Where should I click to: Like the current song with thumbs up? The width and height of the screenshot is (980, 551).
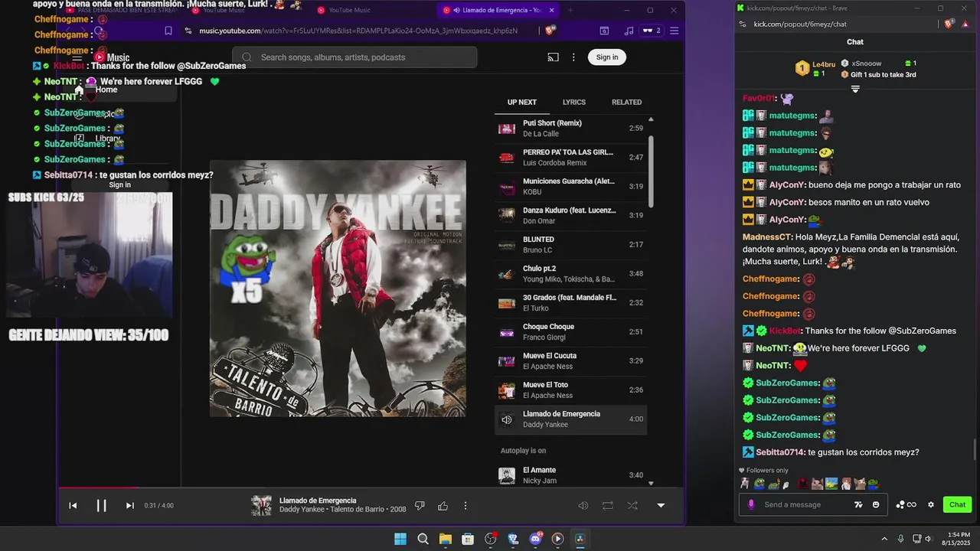[x=443, y=506]
